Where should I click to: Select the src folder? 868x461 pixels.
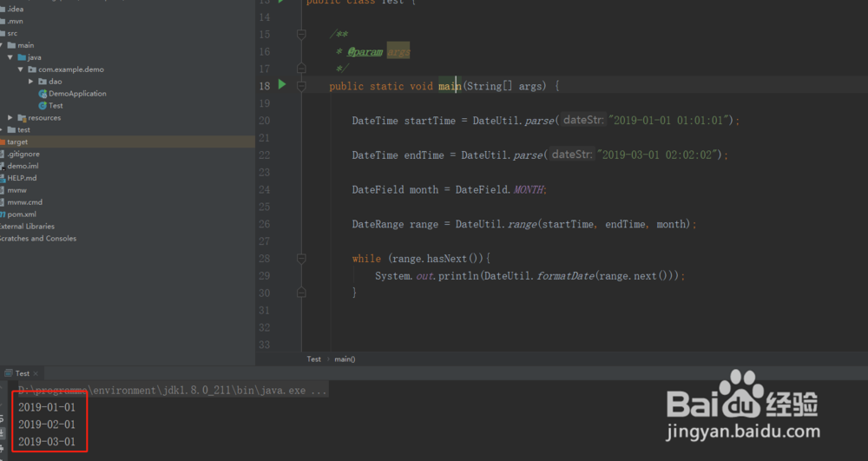[12, 33]
